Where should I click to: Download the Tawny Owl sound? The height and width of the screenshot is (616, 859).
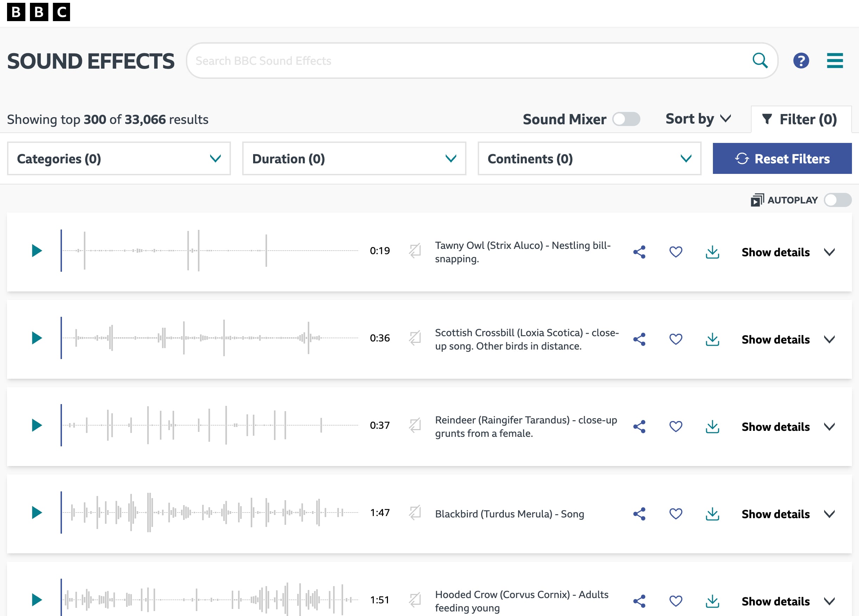(x=713, y=252)
